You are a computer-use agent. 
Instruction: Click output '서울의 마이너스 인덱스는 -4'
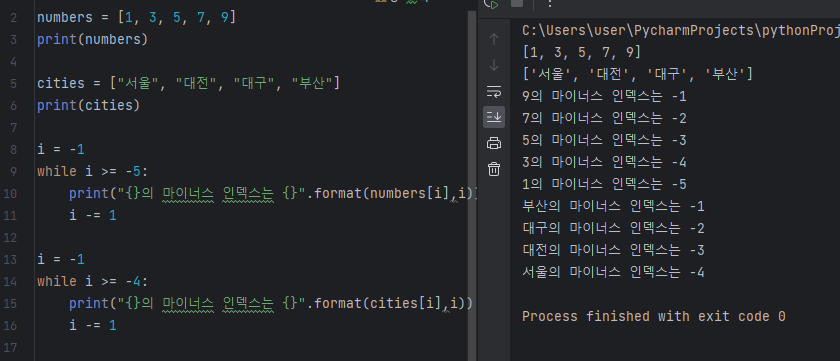coord(613,272)
